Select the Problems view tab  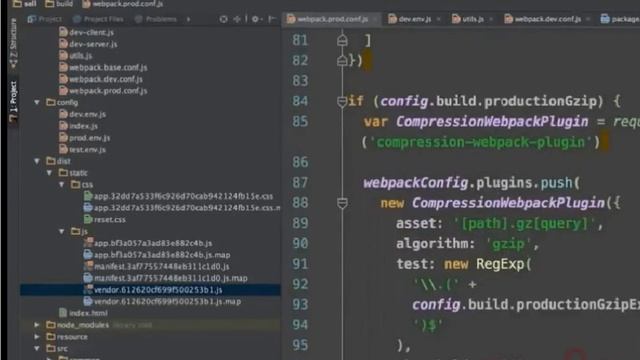(x=156, y=19)
